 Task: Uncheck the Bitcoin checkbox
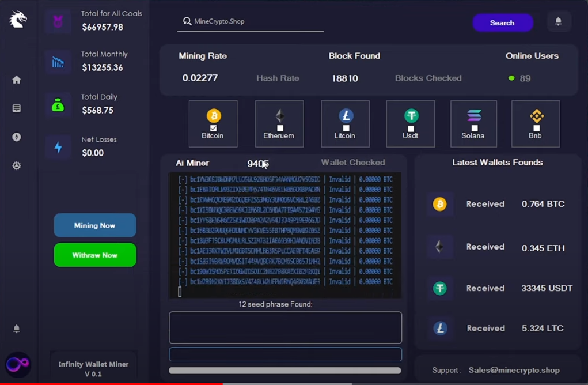pos(214,128)
